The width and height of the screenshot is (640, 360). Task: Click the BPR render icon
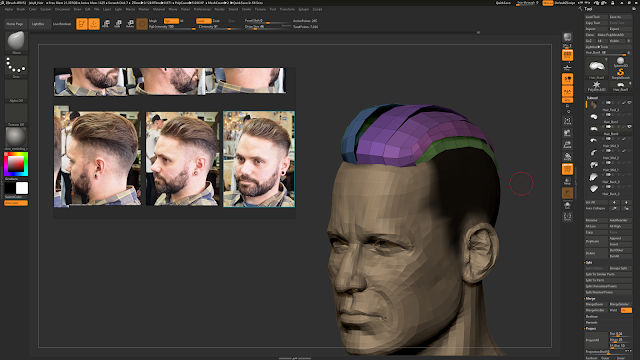(x=567, y=39)
